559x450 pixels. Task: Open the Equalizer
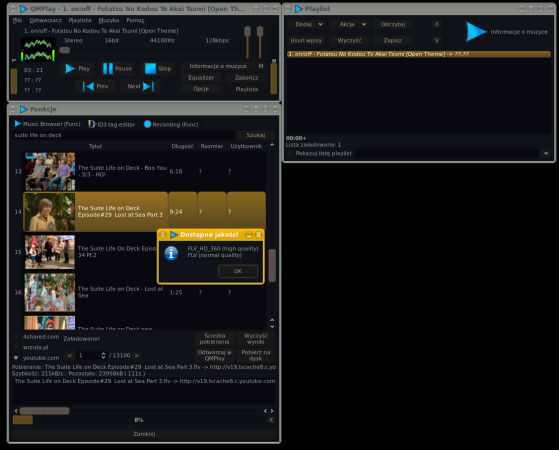pos(201,78)
